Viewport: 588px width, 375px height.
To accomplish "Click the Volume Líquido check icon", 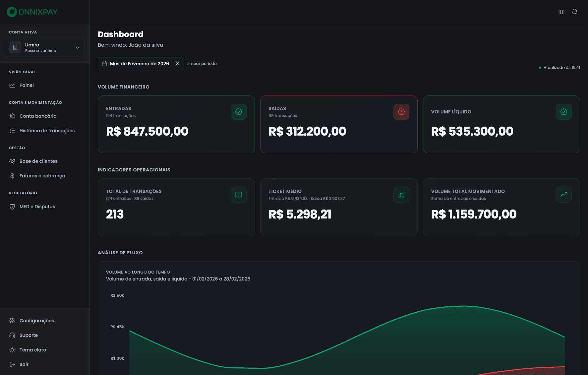I will click(564, 112).
